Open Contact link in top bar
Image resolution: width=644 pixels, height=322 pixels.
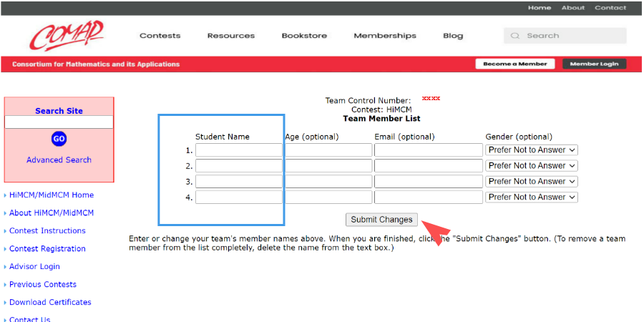(610, 8)
